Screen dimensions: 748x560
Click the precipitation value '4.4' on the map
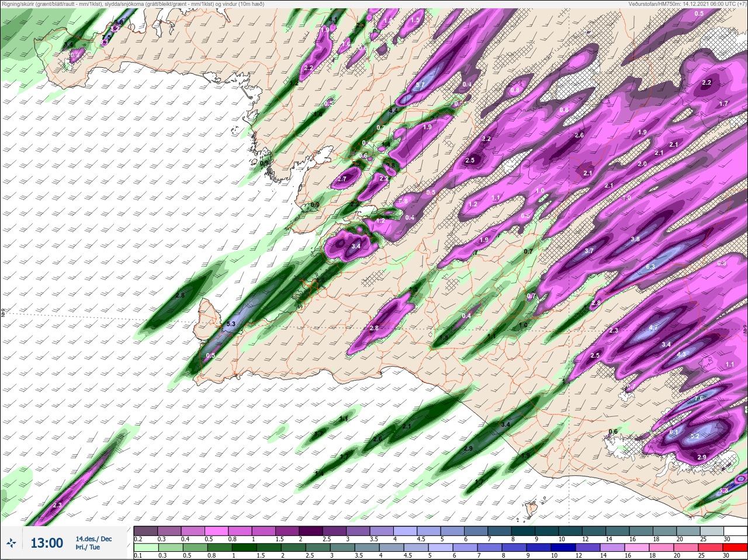click(393, 110)
